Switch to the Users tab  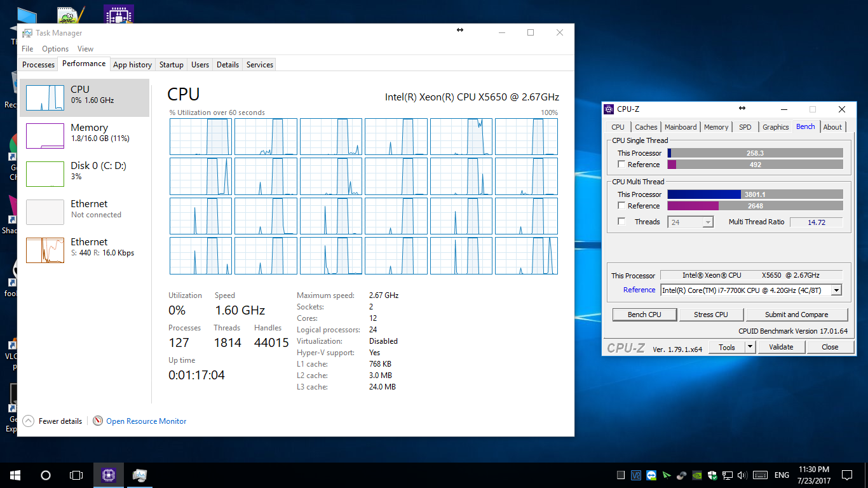[x=200, y=65]
